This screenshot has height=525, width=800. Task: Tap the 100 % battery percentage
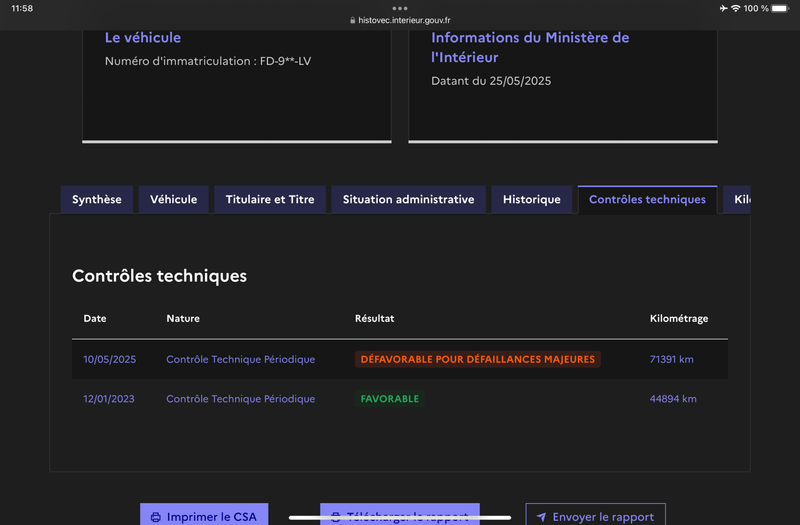click(756, 8)
